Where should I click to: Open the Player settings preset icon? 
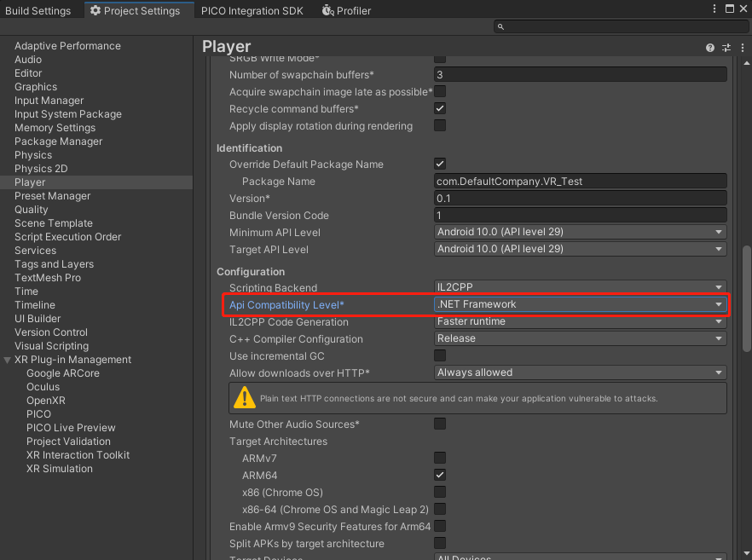(725, 48)
